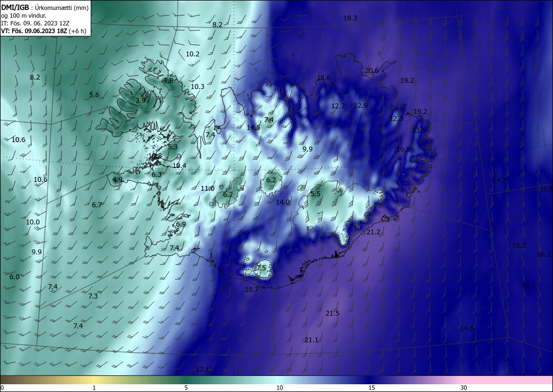Click the 18.3 value on the map

click(x=350, y=18)
